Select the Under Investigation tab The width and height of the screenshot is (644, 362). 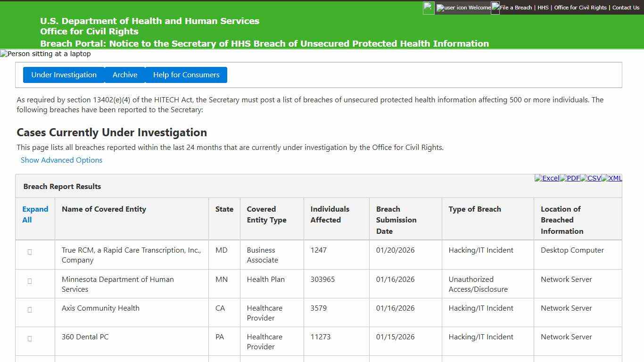[x=64, y=74]
